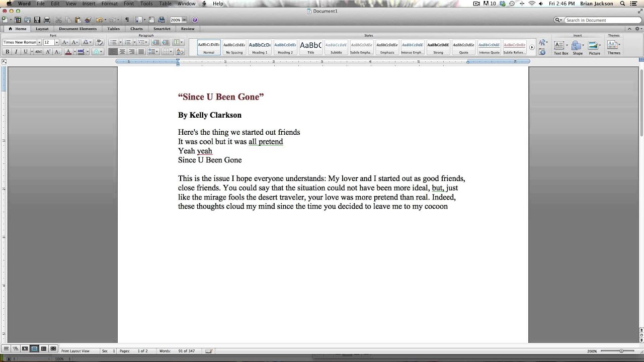
Task: Expand the bulleted list dropdown arrow
Action: coord(120,42)
